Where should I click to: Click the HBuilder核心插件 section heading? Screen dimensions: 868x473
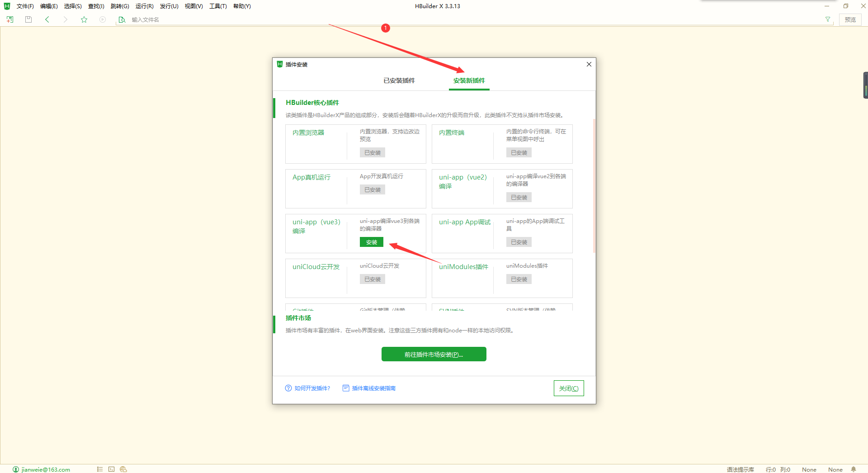pos(312,103)
